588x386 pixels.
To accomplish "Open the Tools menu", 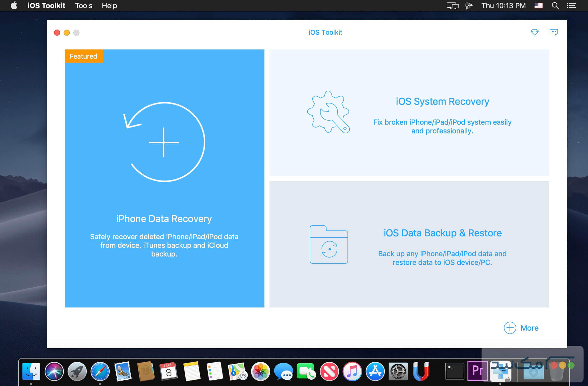I will pyautogui.click(x=83, y=5).
